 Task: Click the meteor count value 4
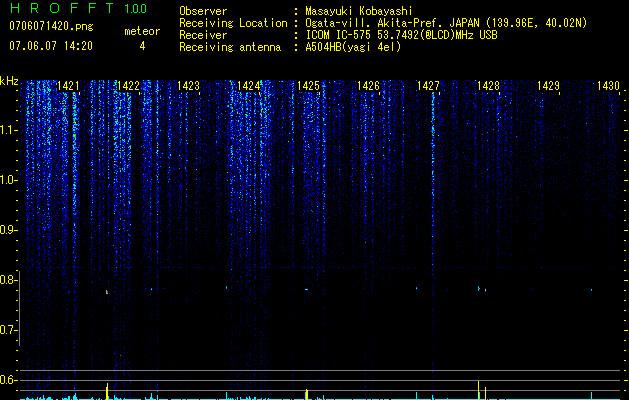142,46
